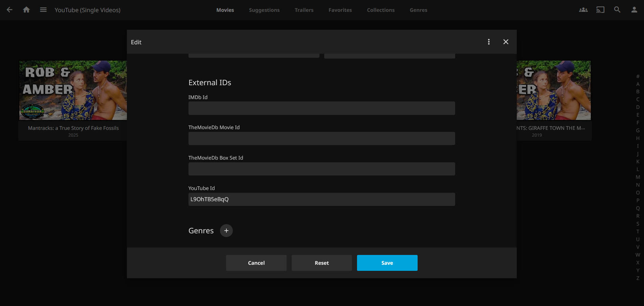644x306 pixels.
Task: Open the Edit dialog three-dot menu
Action: point(488,42)
